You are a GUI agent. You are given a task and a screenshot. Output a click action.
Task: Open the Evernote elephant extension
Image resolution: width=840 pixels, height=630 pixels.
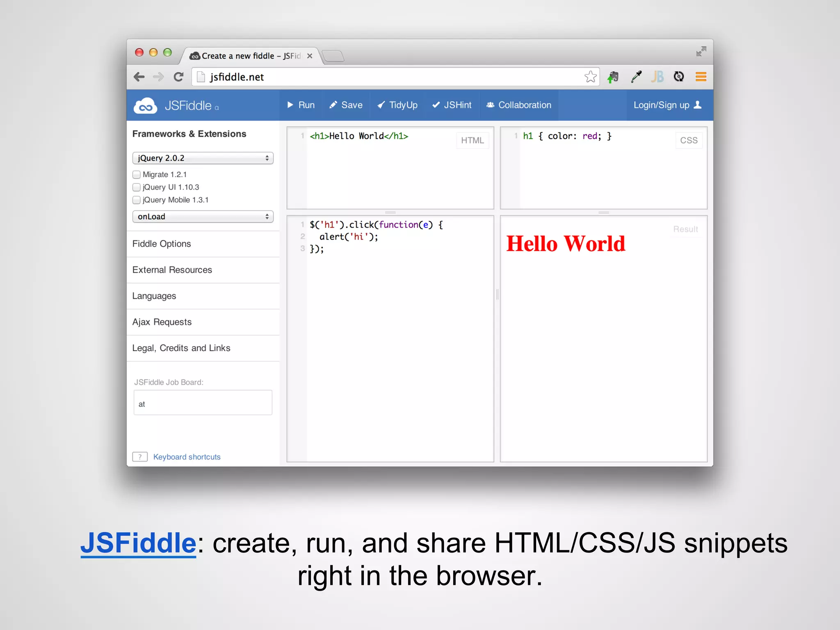(613, 77)
